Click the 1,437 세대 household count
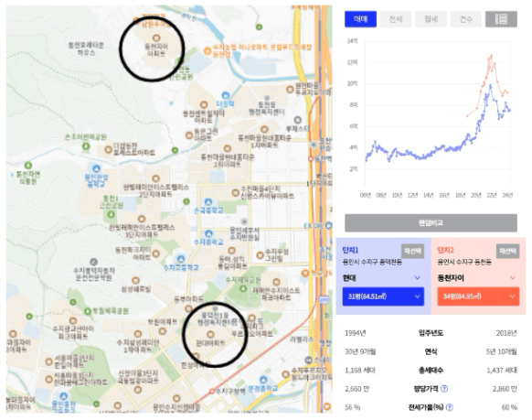This screenshot has height=420, width=532. tap(502, 371)
